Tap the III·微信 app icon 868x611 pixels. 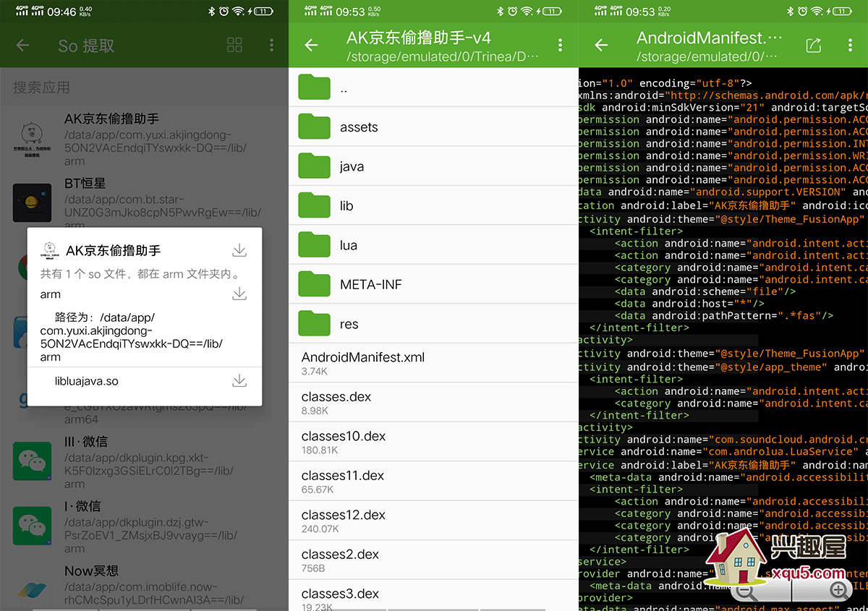click(x=33, y=461)
